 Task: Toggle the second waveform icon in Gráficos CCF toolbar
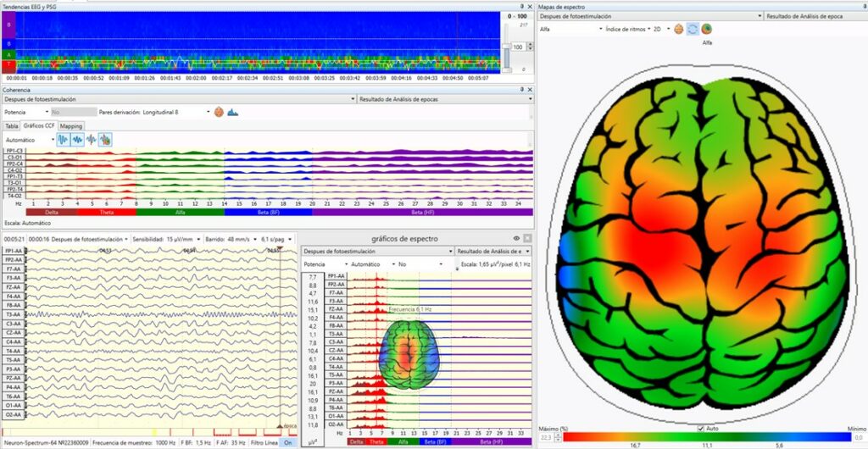[x=77, y=140]
